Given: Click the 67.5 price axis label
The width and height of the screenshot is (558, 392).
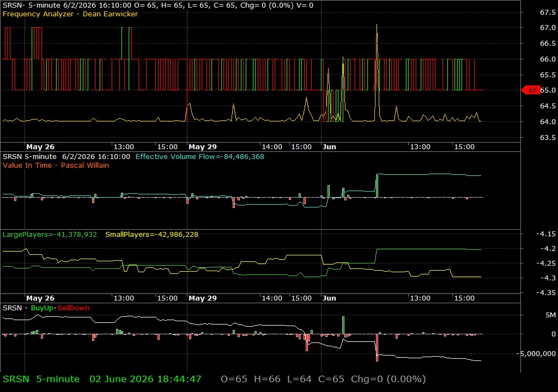Looking at the screenshot, I should pos(548,13).
